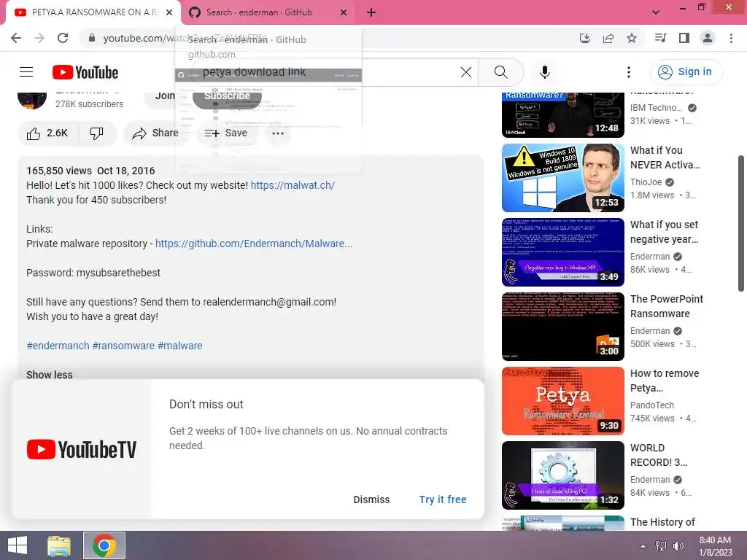The height and width of the screenshot is (560, 747).
Task: Dismiss the YouTube TV promo
Action: point(371,499)
